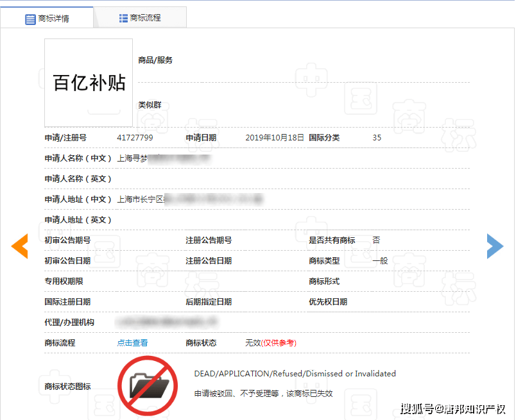516x420 pixels.
Task: Click the 申请人地址（中文） label
Action: [x=78, y=199]
